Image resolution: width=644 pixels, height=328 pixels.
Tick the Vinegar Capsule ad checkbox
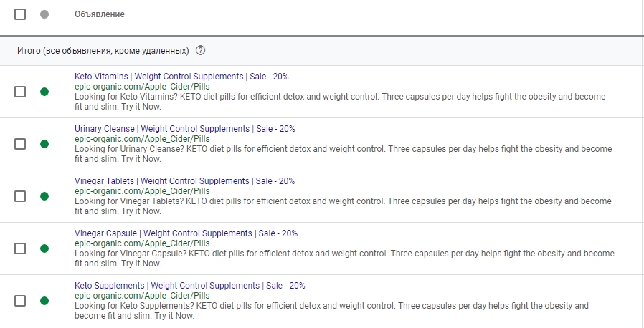point(19,249)
